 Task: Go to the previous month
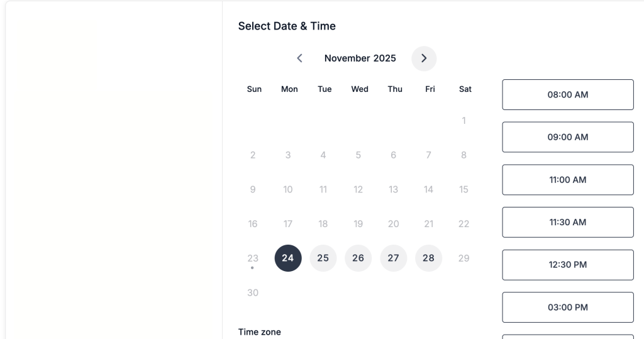coord(299,58)
